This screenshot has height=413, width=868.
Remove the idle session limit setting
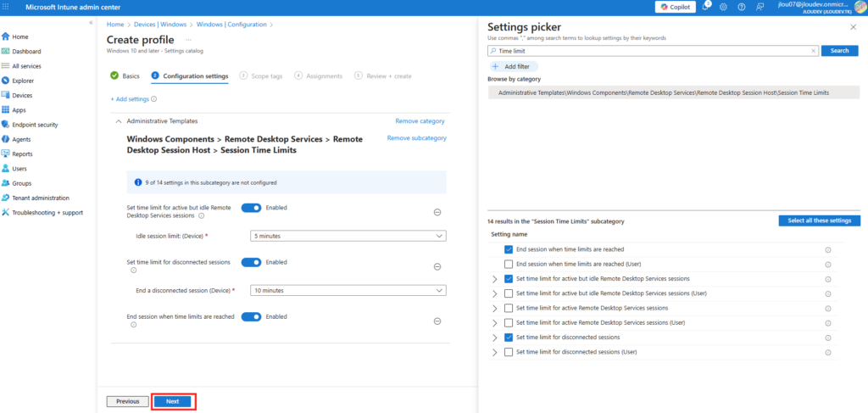point(437,212)
